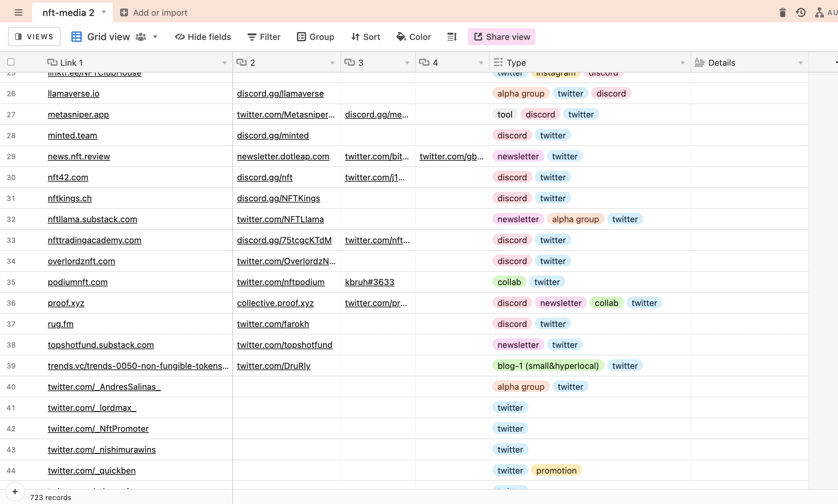Open the row height icon
This screenshot has height=504, width=838.
pos(452,37)
